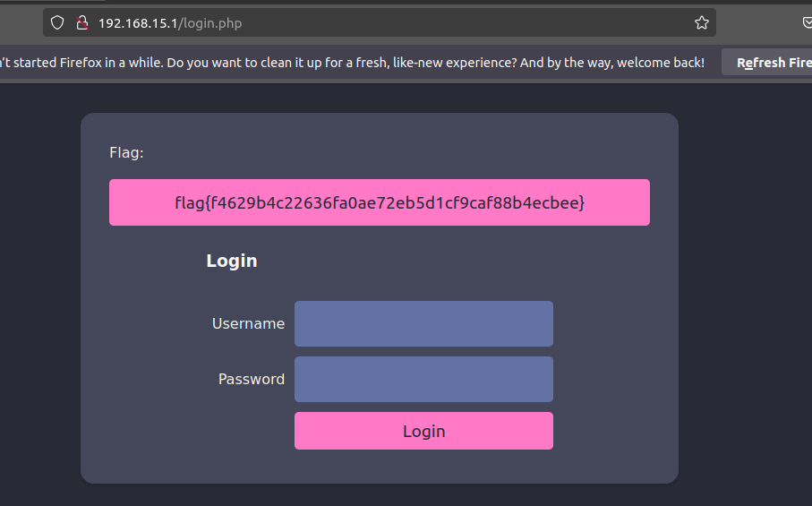The image size is (812, 506).
Task: Click the tracking protection shield icon
Action: pos(57,23)
